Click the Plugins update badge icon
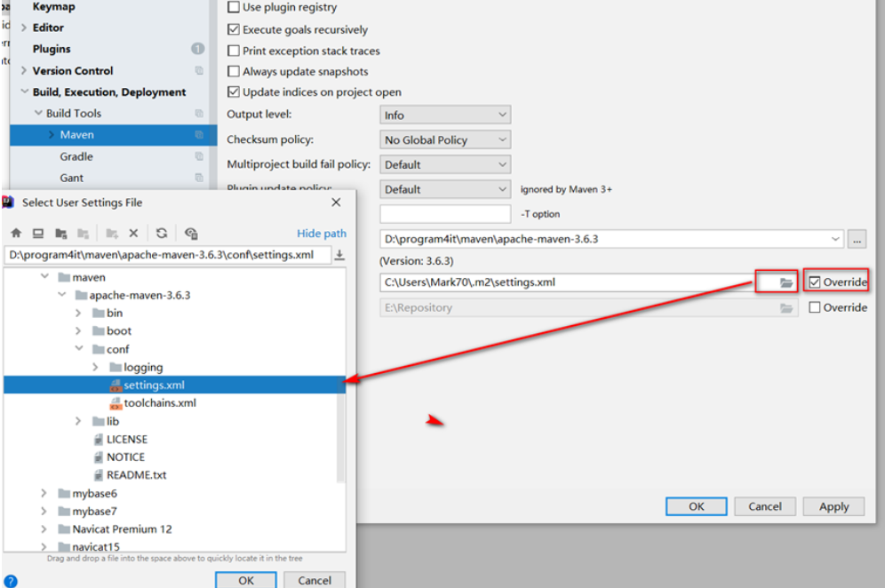 point(197,49)
